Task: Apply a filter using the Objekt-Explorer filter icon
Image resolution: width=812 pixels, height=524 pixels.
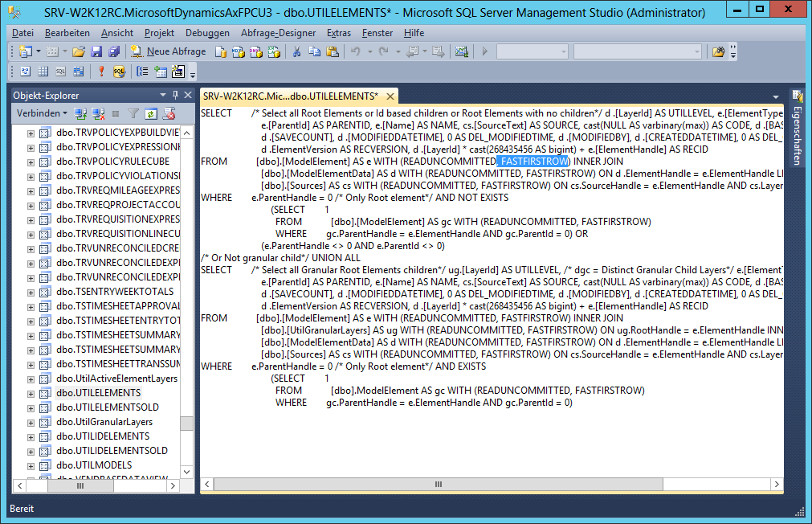Action: pos(133,114)
